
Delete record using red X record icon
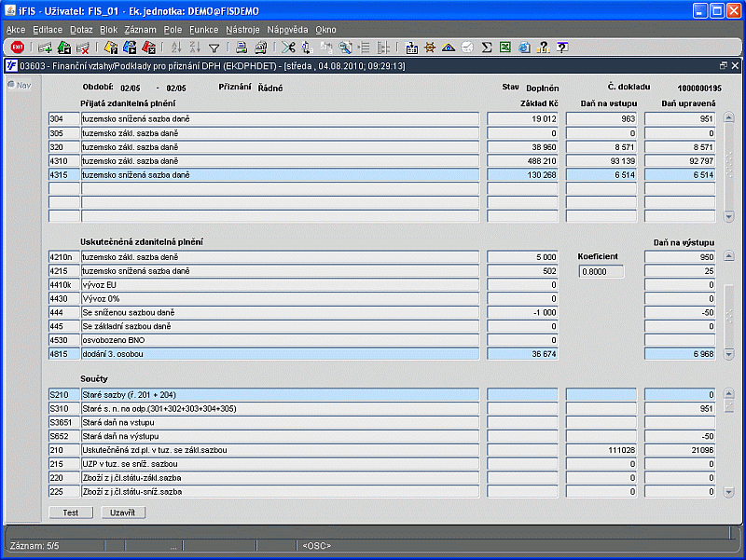[x=83, y=48]
